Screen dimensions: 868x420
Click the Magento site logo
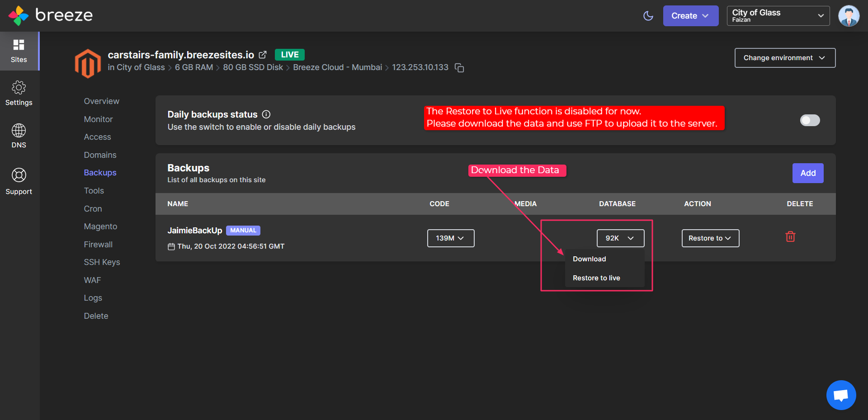[x=88, y=63]
